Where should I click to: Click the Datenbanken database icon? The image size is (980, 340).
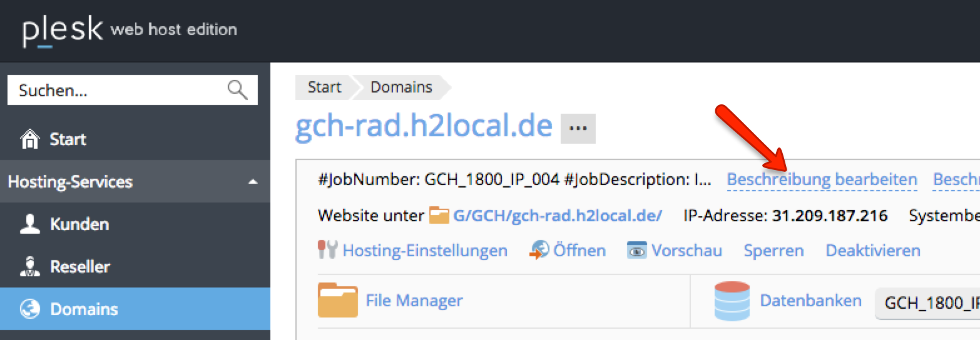click(x=732, y=301)
